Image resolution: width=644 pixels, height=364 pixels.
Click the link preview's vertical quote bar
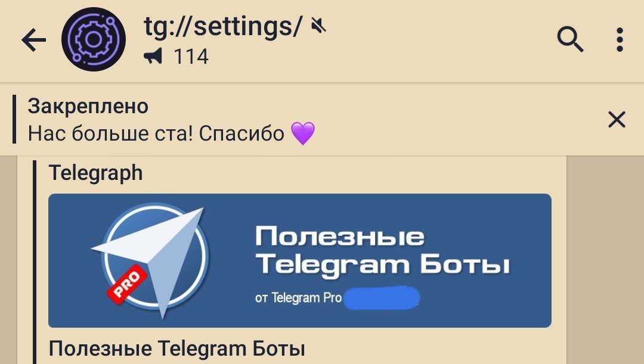click(35, 262)
